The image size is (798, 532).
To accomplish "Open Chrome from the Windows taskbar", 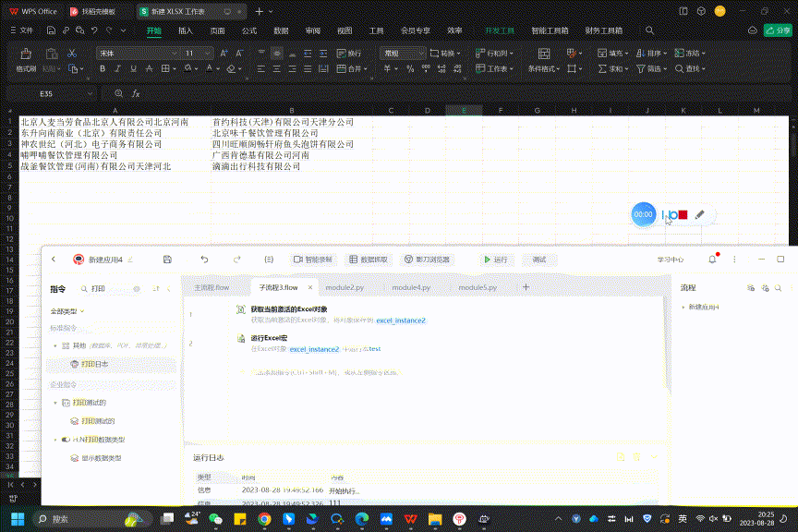I will (x=264, y=519).
